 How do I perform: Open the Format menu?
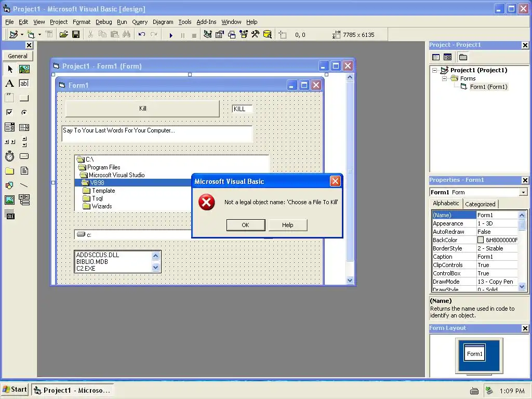pyautogui.click(x=82, y=22)
